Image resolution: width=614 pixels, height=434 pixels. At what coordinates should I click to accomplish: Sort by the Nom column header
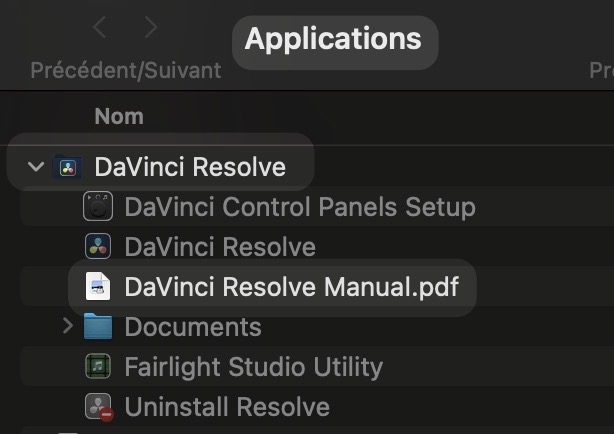(119, 116)
